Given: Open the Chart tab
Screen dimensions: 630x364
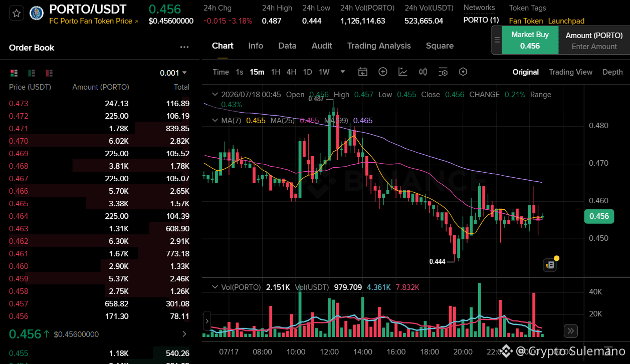Looking at the screenshot, I should 223,46.
